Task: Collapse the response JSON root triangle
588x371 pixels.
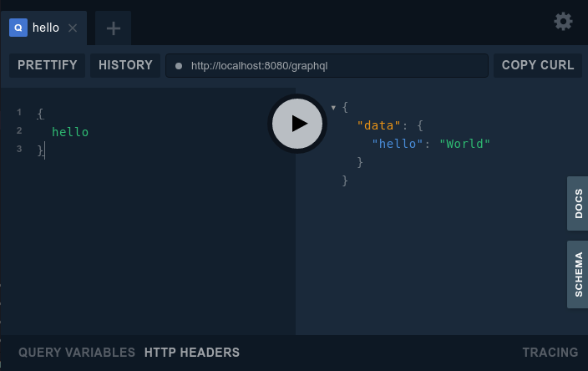Action: point(334,107)
